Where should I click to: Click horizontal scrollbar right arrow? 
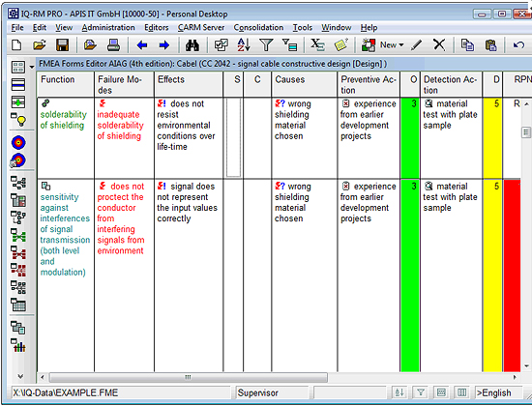[x=515, y=377]
